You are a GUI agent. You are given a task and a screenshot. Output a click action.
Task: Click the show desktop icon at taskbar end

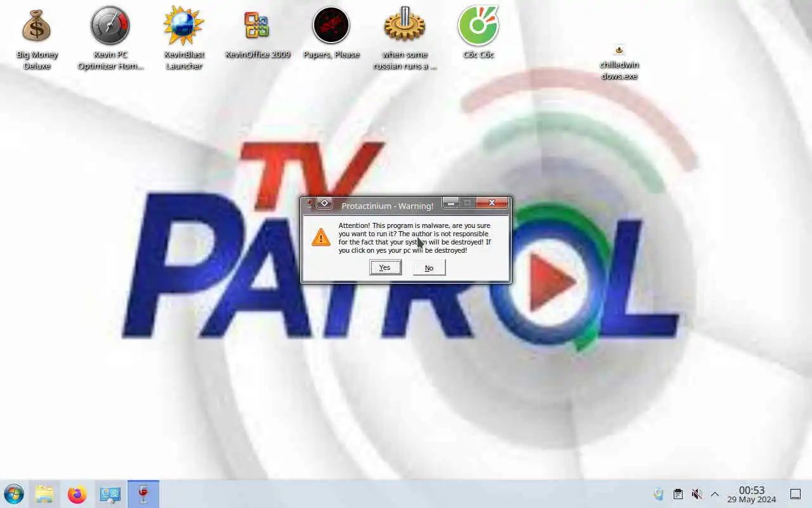click(x=796, y=494)
